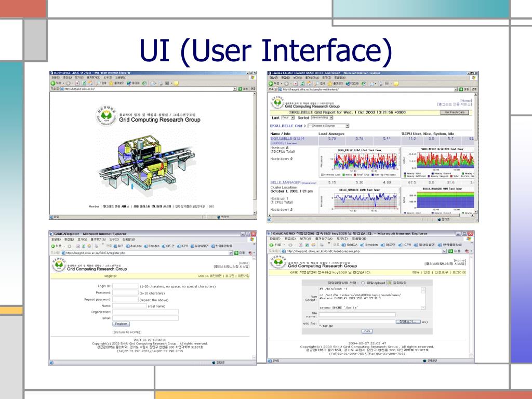Click green Go arrow in Grid homepage window
Screen dimensions: 532x399
coord(240,89)
